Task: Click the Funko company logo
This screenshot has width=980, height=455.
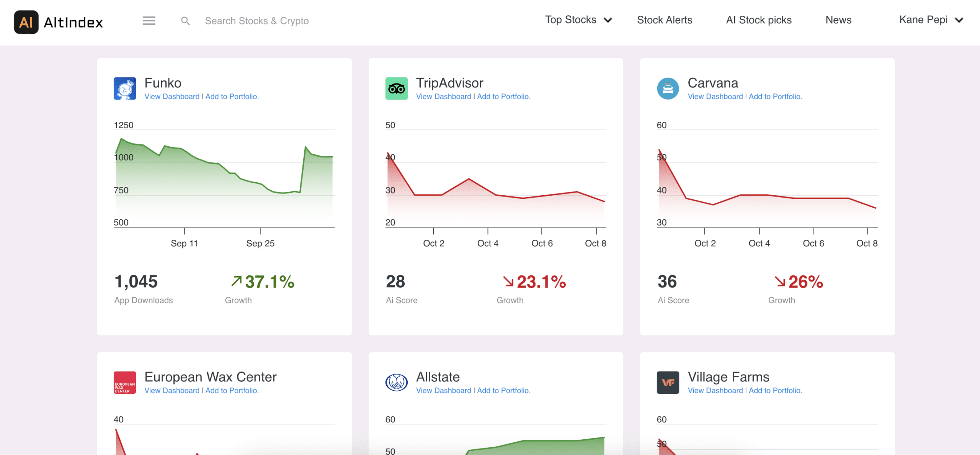Action: tap(125, 88)
